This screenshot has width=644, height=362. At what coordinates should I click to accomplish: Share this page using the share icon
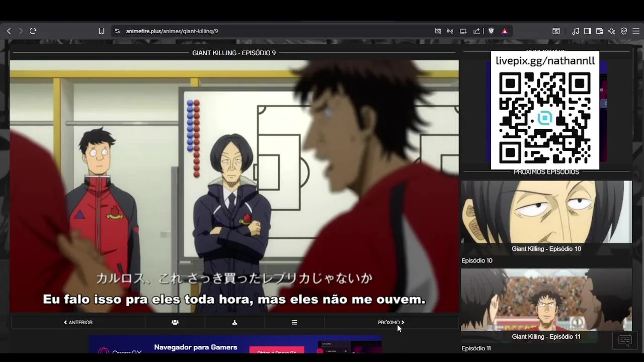[x=476, y=31]
